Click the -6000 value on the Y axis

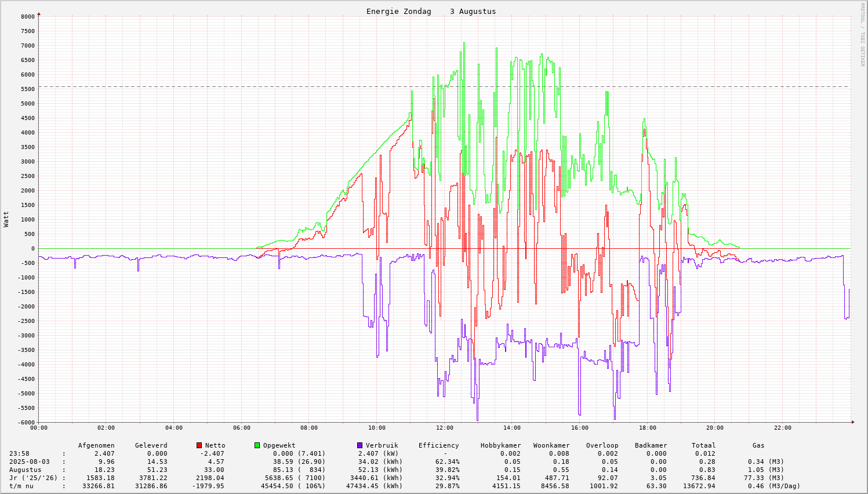pyautogui.click(x=26, y=423)
